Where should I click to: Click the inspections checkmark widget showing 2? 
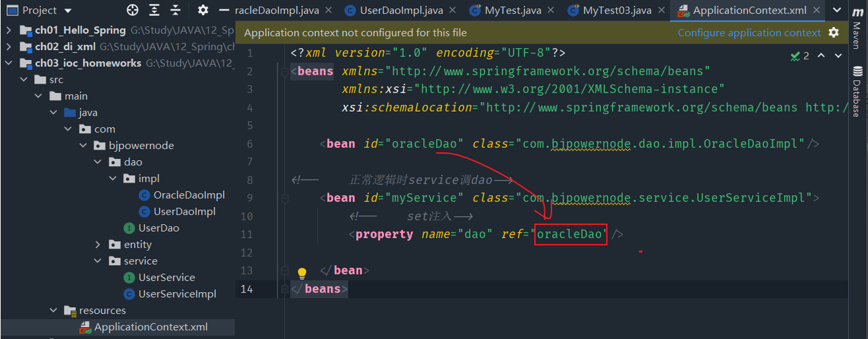[x=799, y=56]
